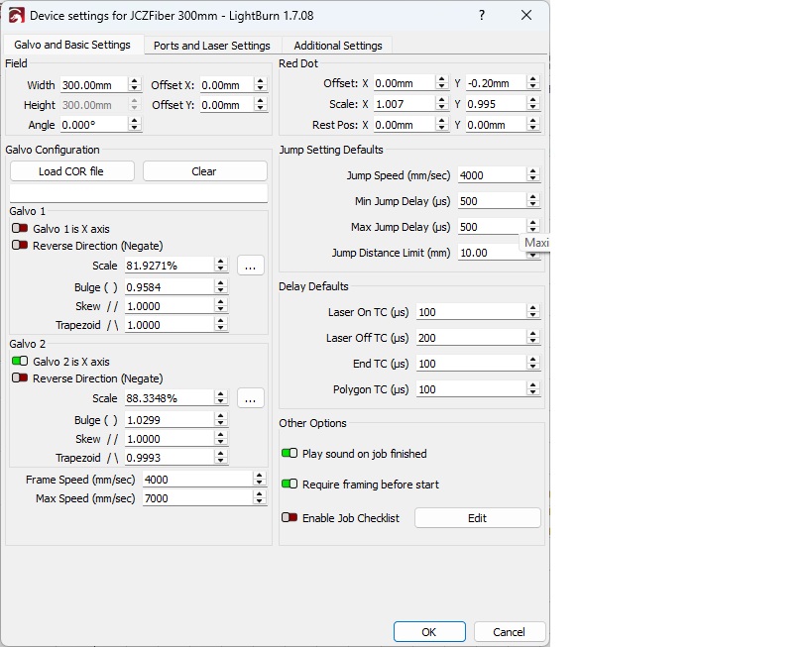812x647 pixels.
Task: Open Galvo 1 Scale ellipsis button
Action: tap(250, 266)
